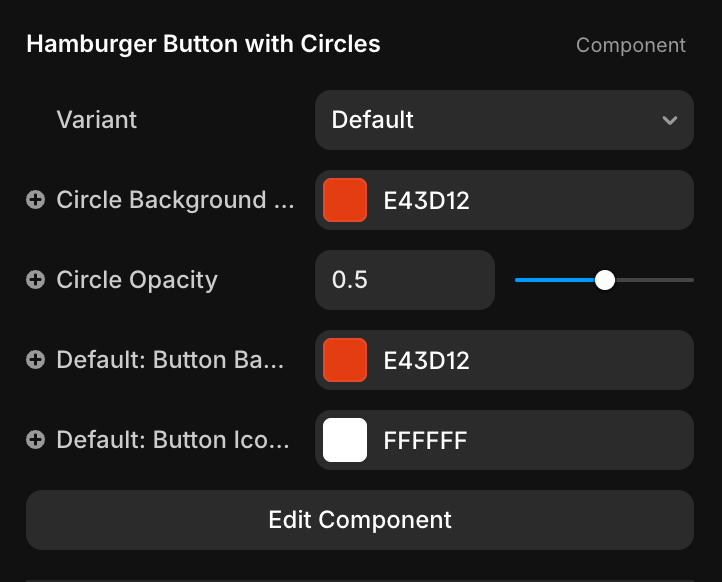Click the Edit Component button
722x582 pixels.
(360, 520)
